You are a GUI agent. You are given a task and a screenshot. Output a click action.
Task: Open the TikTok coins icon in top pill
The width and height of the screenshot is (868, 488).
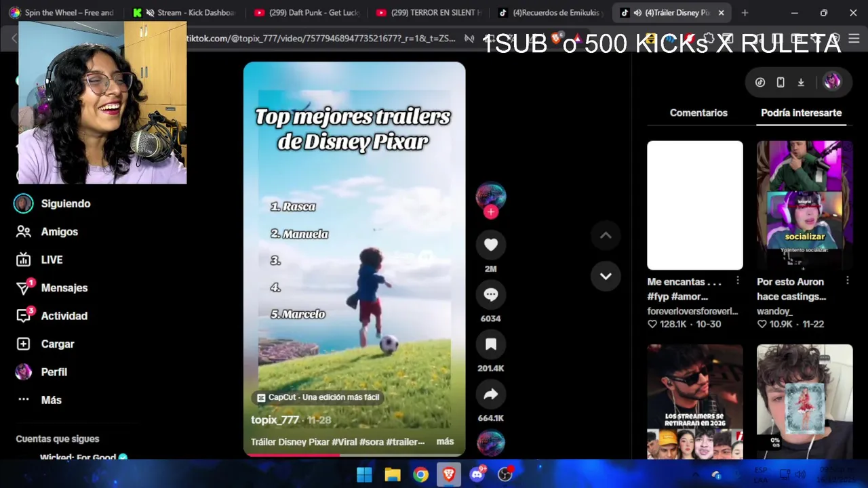pyautogui.click(x=760, y=82)
